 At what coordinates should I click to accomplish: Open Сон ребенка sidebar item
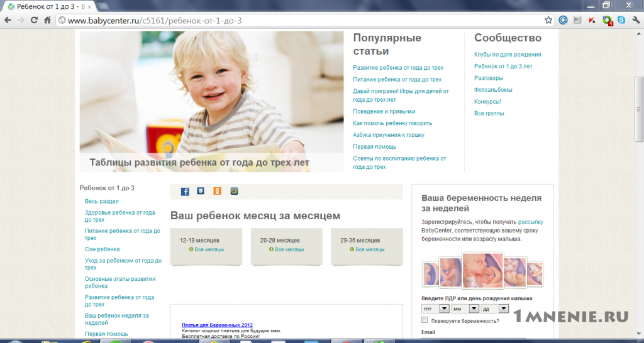[x=103, y=249]
